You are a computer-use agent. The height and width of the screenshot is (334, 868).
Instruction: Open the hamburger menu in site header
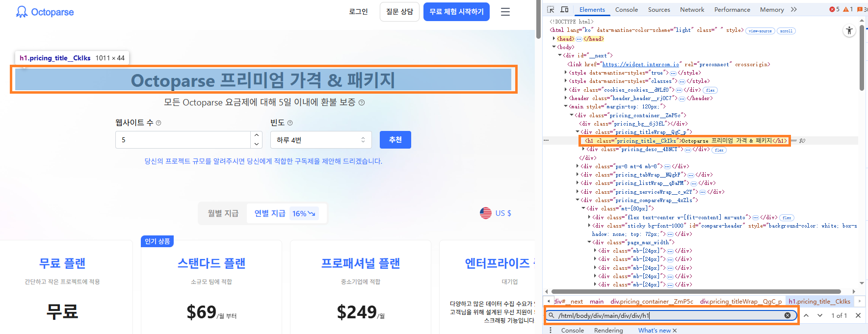click(505, 12)
